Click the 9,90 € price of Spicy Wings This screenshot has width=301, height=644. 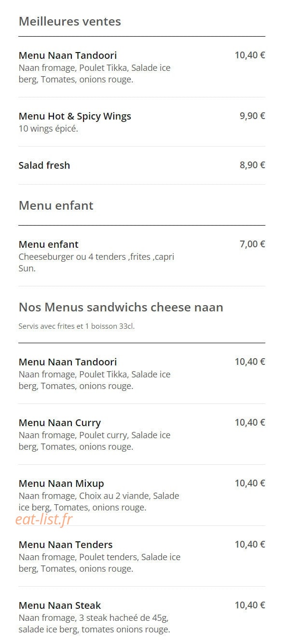[252, 116]
